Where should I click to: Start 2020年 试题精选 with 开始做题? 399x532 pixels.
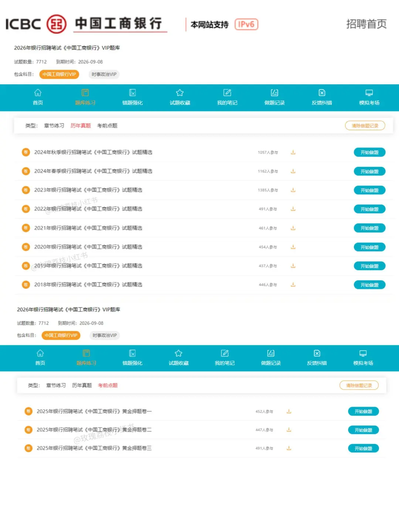click(369, 247)
